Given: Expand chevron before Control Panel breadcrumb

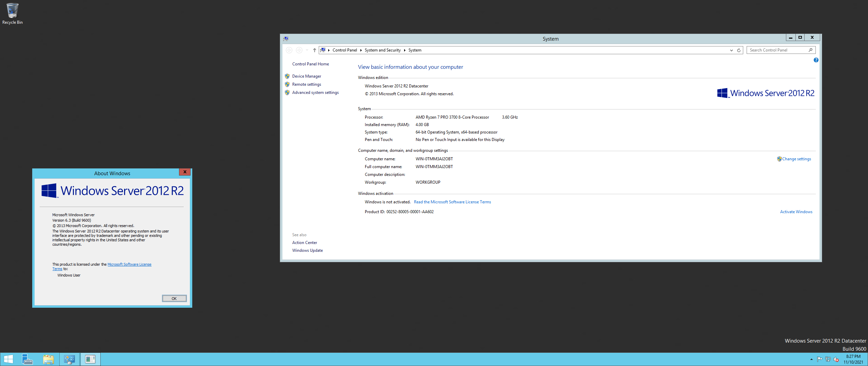Looking at the screenshot, I should pyautogui.click(x=329, y=50).
